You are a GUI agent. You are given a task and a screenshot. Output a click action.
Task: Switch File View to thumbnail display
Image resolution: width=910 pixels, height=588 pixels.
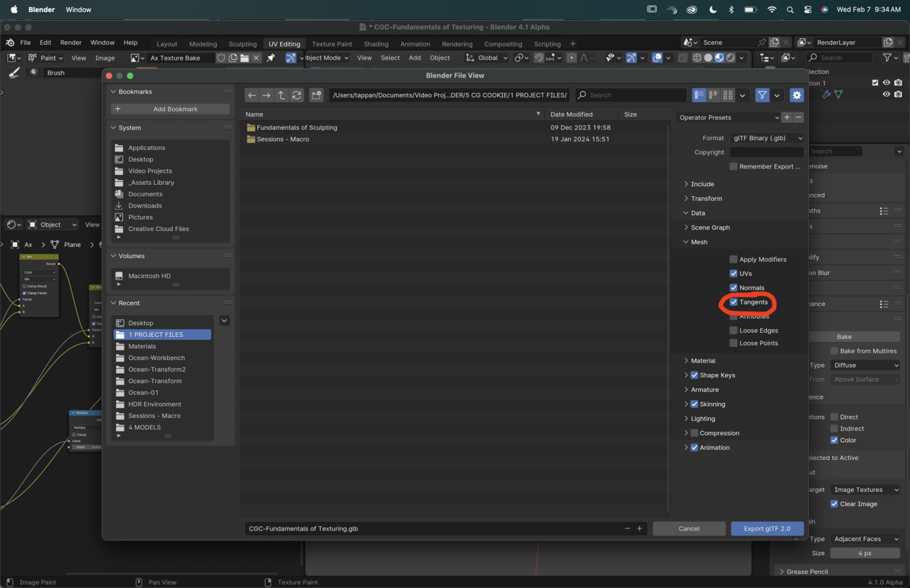(x=728, y=95)
